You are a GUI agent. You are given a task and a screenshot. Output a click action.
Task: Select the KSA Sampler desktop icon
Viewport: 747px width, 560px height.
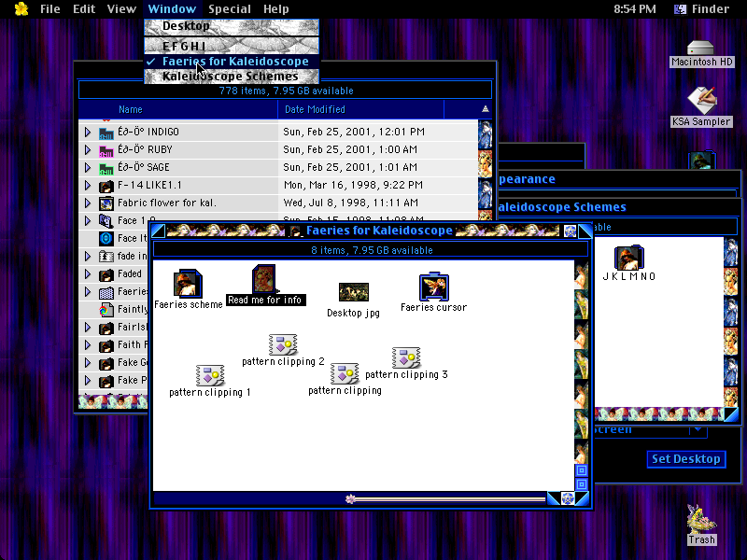(701, 101)
